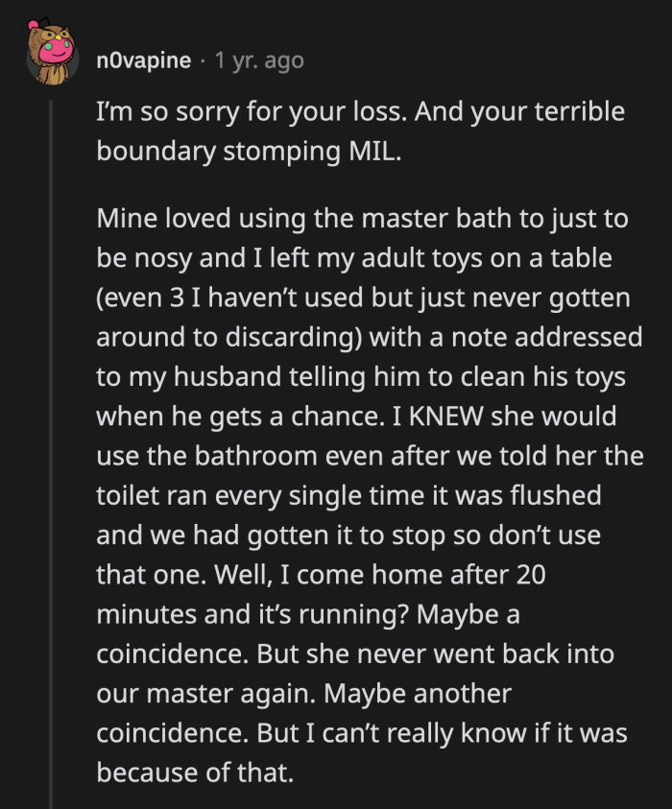Visit the n0vapine username profile link
672x809 pixels.
click(143, 60)
